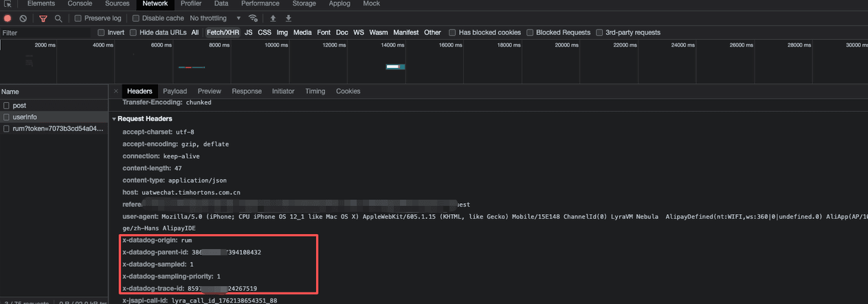Clear the network log
This screenshot has width=868, height=304.
[23, 19]
